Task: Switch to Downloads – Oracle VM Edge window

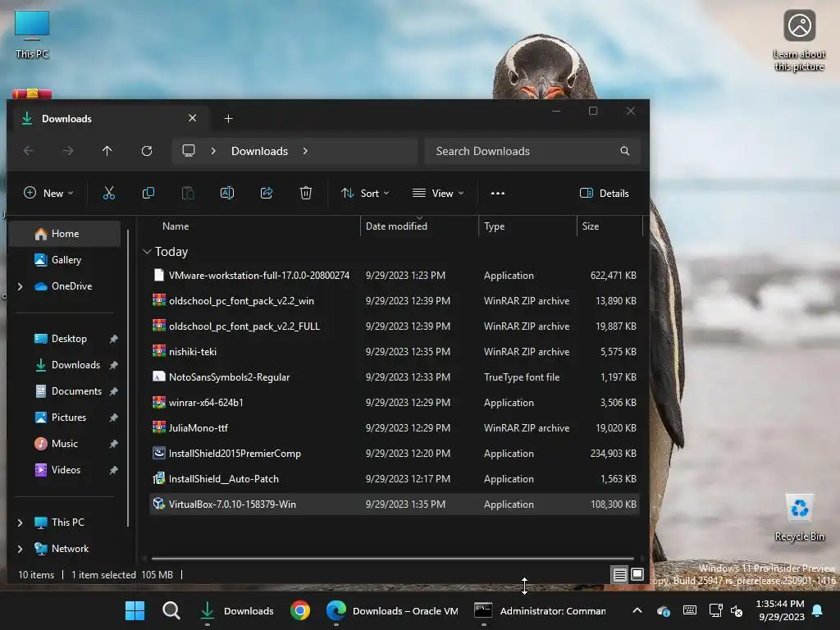Action: [392, 610]
